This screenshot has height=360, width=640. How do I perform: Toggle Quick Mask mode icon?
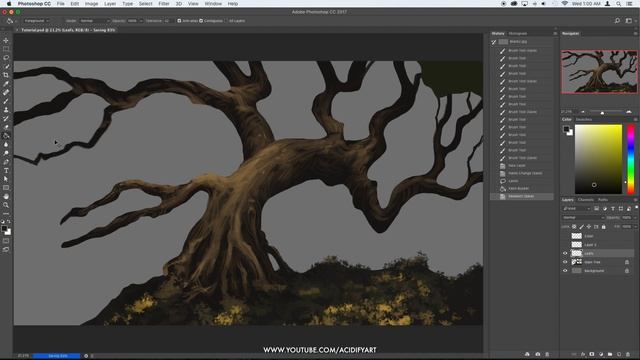coord(6,241)
